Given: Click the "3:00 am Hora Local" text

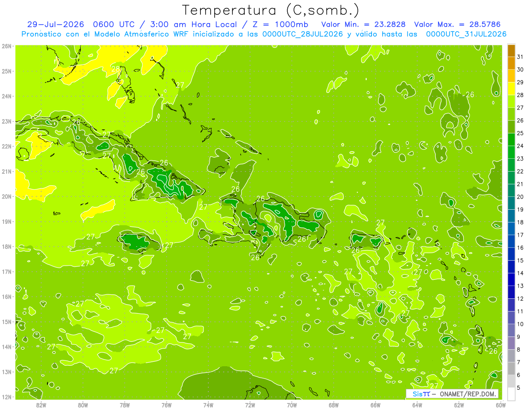Looking at the screenshot, I should pos(195,24).
